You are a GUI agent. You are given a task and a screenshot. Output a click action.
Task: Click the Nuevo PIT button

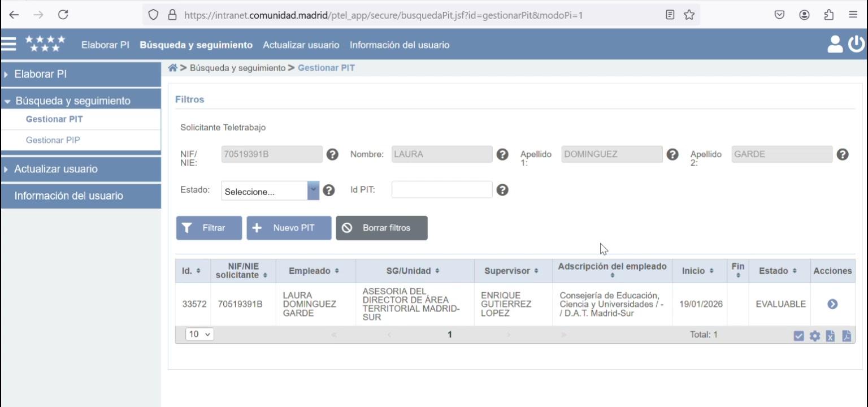(x=289, y=228)
